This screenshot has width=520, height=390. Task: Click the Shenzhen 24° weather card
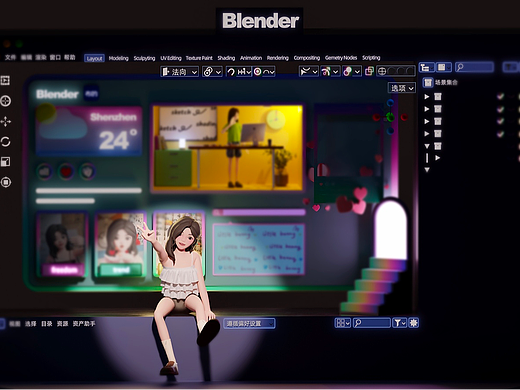click(x=89, y=131)
